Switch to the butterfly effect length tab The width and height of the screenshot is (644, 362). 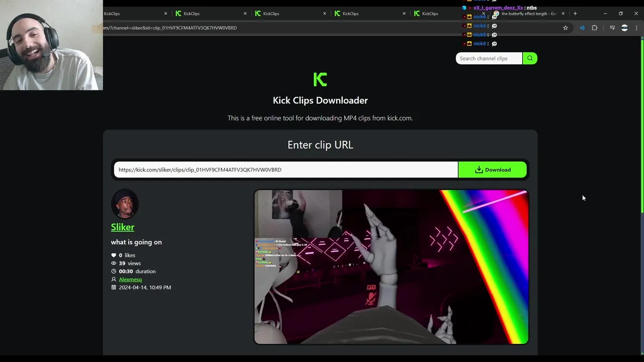[528, 14]
